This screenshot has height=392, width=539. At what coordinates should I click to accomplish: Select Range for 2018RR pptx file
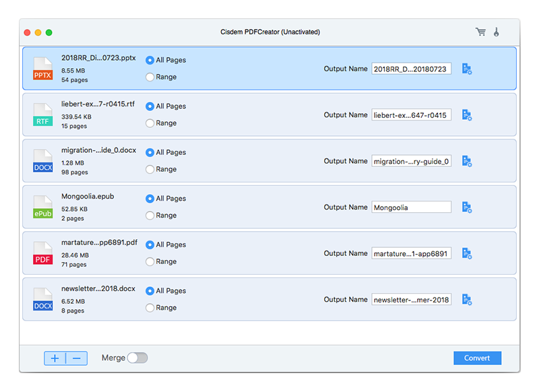coord(150,77)
